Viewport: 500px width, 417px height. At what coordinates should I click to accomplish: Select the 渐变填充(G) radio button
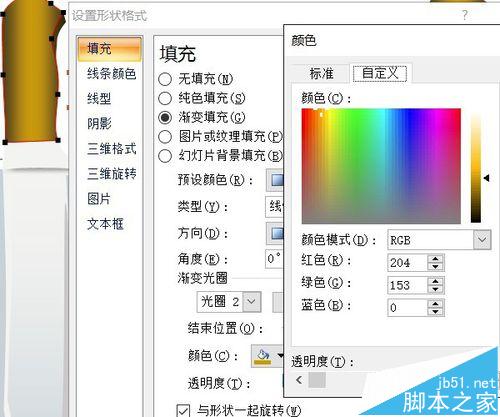pos(165,117)
